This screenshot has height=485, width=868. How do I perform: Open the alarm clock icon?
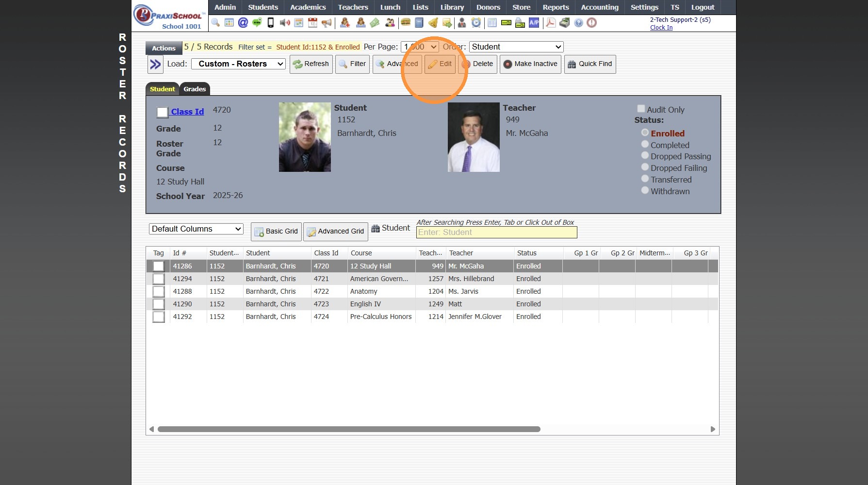[476, 23]
